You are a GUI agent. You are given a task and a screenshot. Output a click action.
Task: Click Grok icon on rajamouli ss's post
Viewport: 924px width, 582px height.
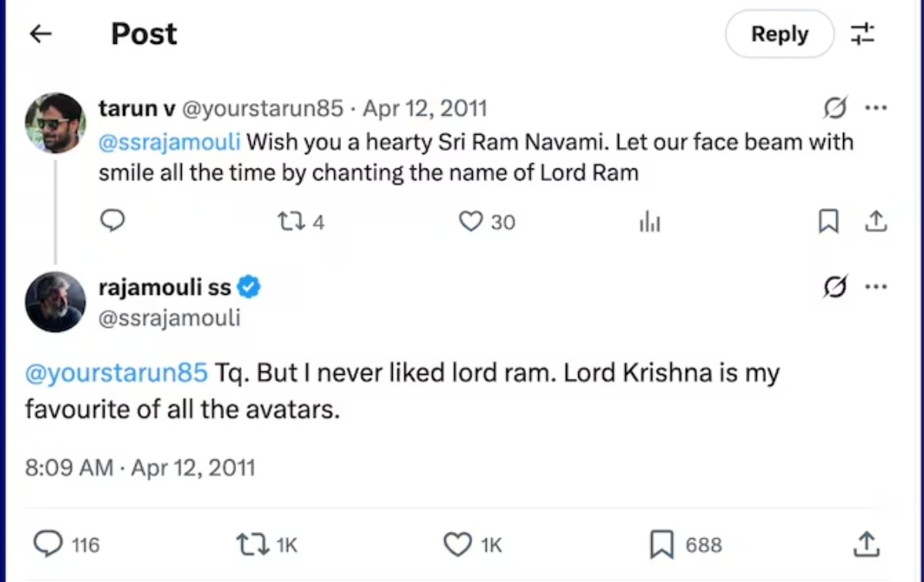click(x=835, y=287)
